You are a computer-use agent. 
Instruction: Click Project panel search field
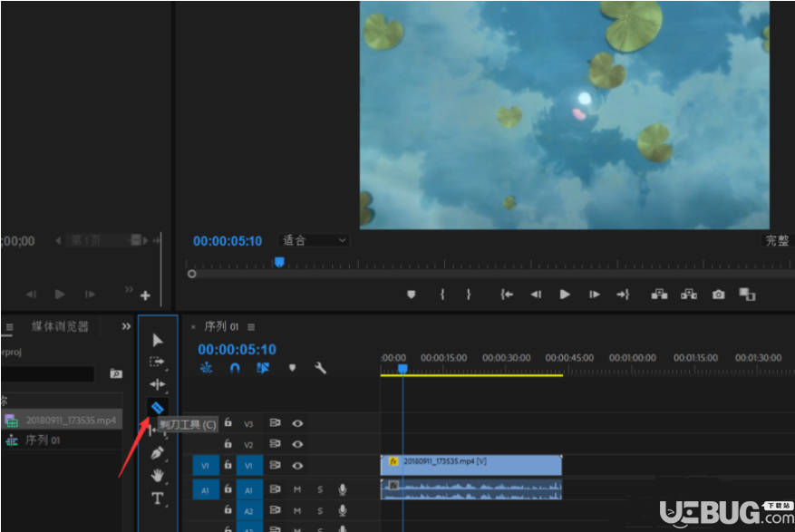tap(47, 374)
